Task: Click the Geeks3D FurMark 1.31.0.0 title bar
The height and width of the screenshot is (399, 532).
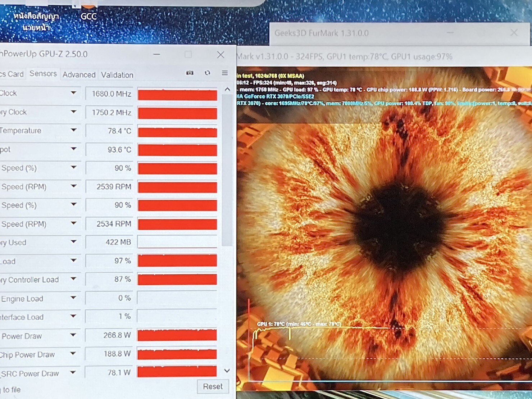Action: [x=400, y=33]
